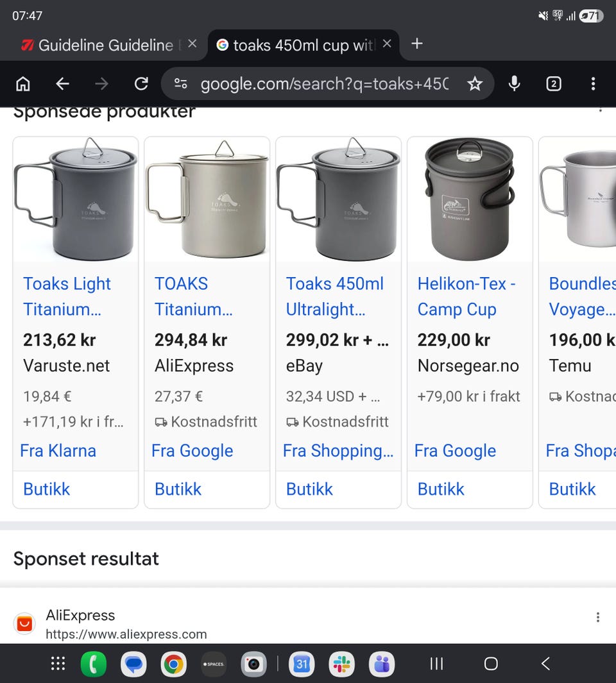Open the app drawer grid icon

click(x=58, y=663)
